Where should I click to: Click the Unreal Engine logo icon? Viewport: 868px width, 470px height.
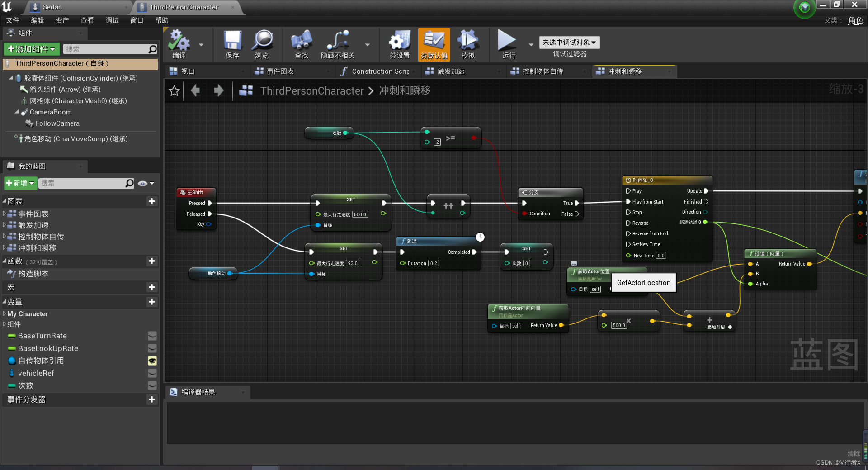click(x=7, y=6)
